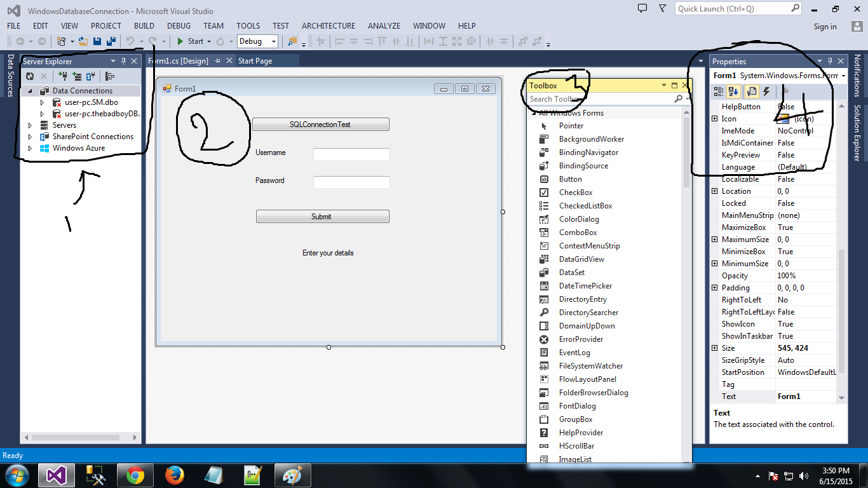
Task: Switch Properties panel to Categorized view
Action: coord(718,91)
